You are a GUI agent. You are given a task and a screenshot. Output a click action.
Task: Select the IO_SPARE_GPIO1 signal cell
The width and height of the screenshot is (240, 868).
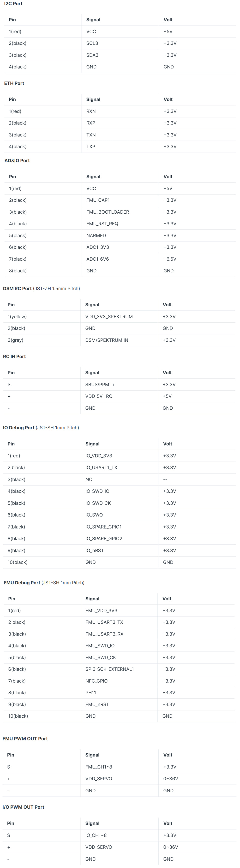tap(103, 527)
